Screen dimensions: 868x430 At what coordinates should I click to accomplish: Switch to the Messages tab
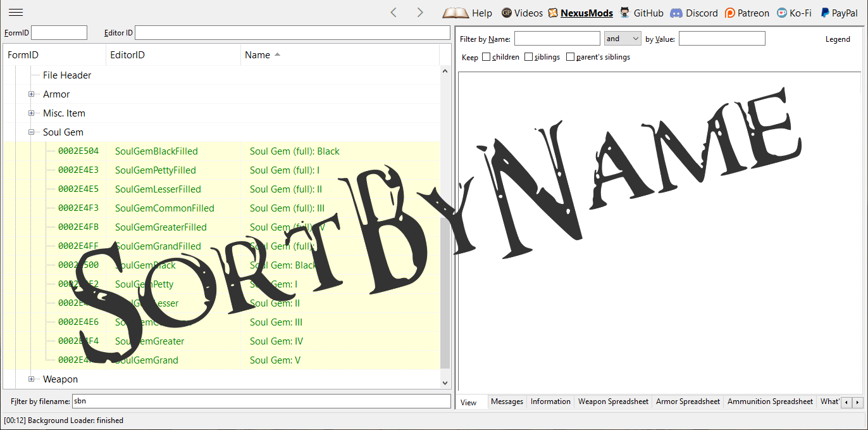[507, 402]
